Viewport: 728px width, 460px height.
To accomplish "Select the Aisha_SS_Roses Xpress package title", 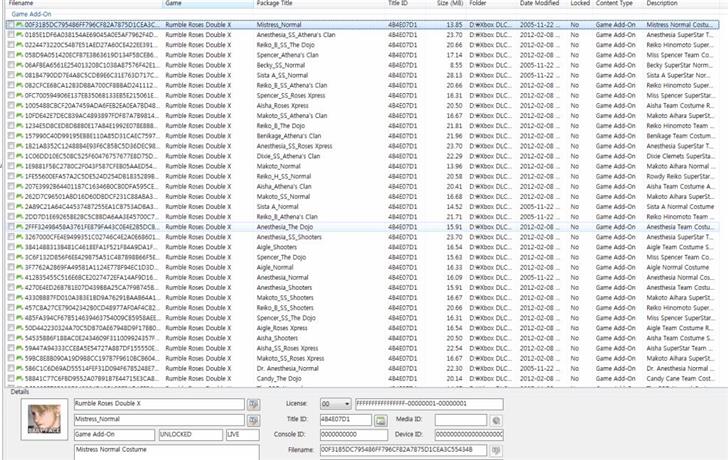I will tap(287, 348).
